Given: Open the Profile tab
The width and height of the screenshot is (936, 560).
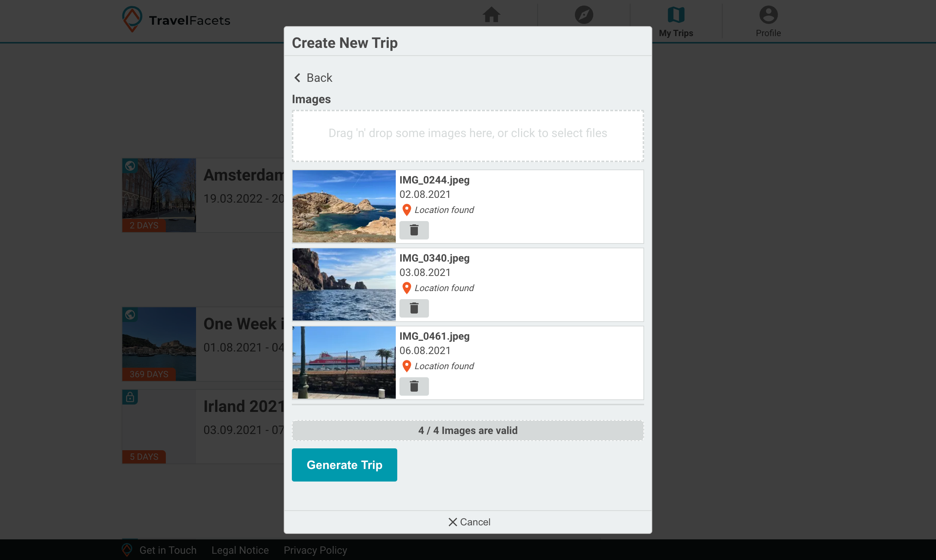Looking at the screenshot, I should [x=768, y=22].
